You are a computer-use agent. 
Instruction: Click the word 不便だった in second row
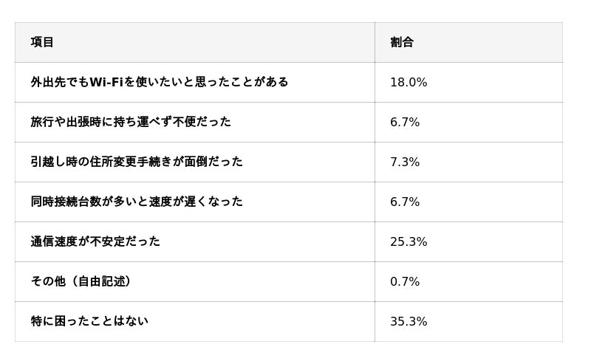pyautogui.click(x=202, y=122)
